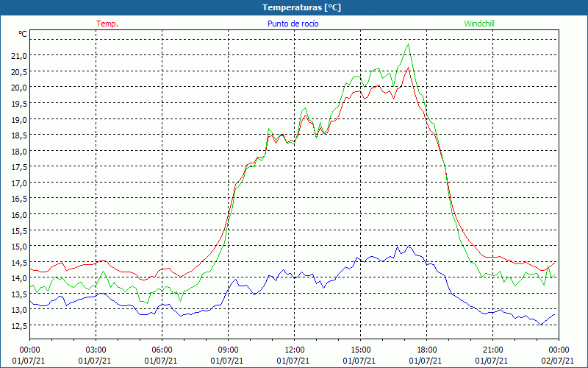
Task: Click the red 'Temp.' legend label
Action: click(107, 24)
